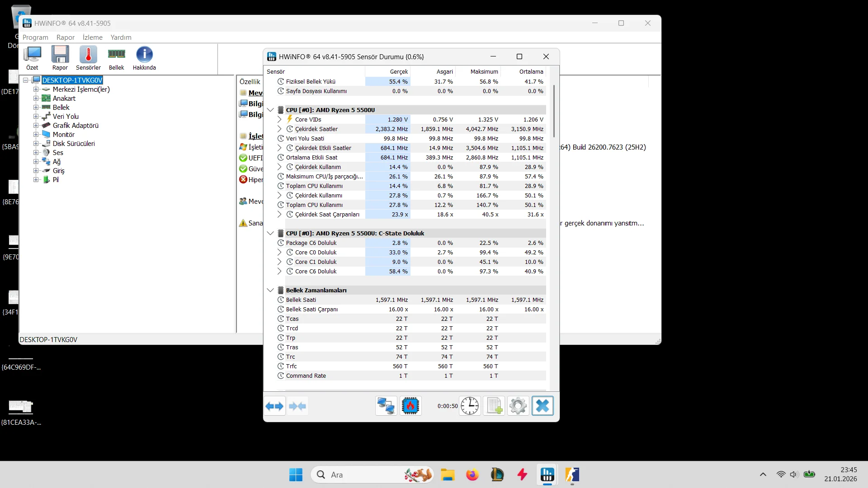Open Firefox from the taskbar
The image size is (868, 488).
click(x=472, y=475)
